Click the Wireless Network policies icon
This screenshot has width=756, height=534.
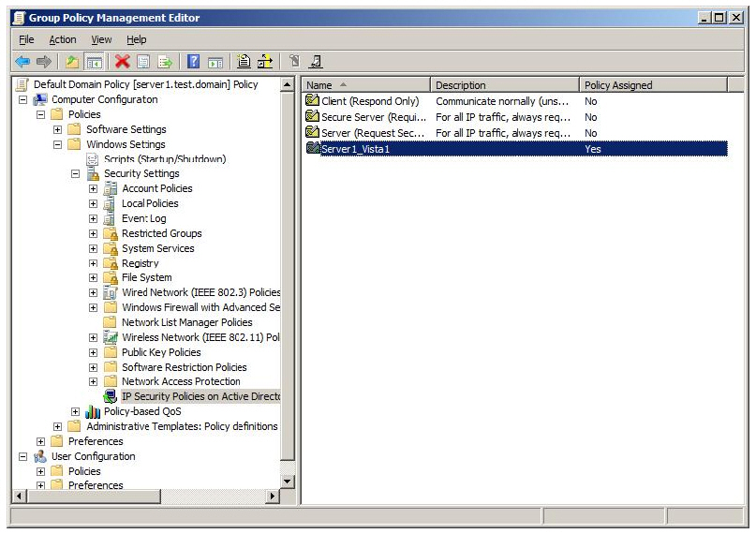click(111, 337)
